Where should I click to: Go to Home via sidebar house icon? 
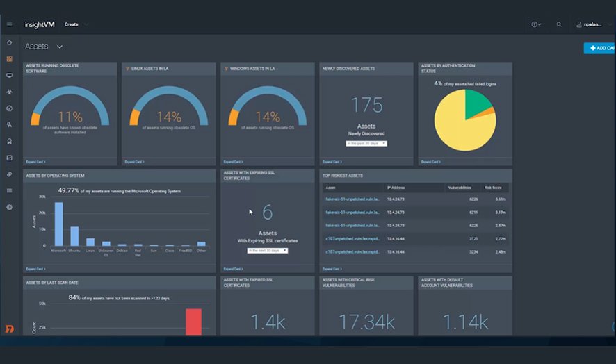pos(9,43)
